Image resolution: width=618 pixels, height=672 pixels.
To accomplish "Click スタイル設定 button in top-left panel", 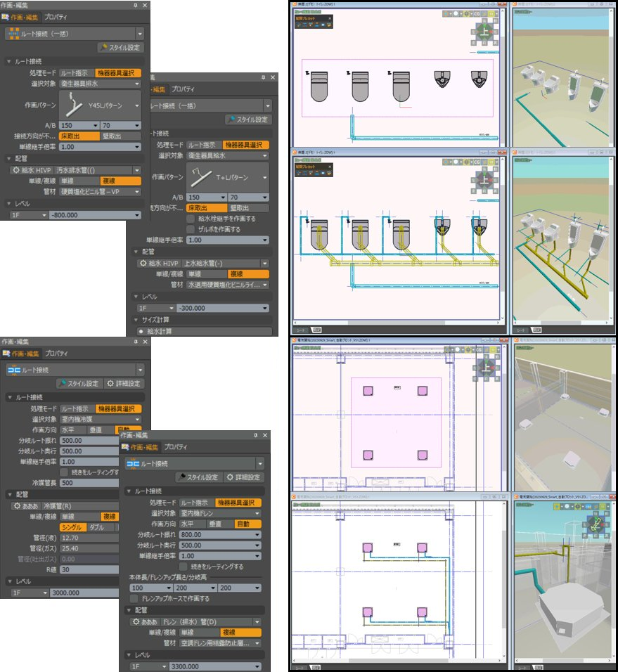I will (121, 47).
